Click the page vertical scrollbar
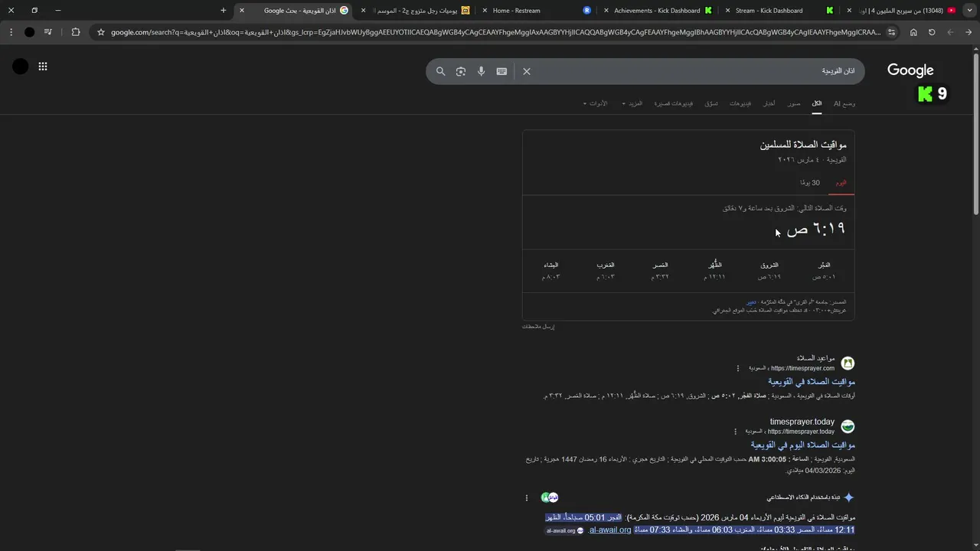The height and width of the screenshot is (551, 980). [975, 134]
